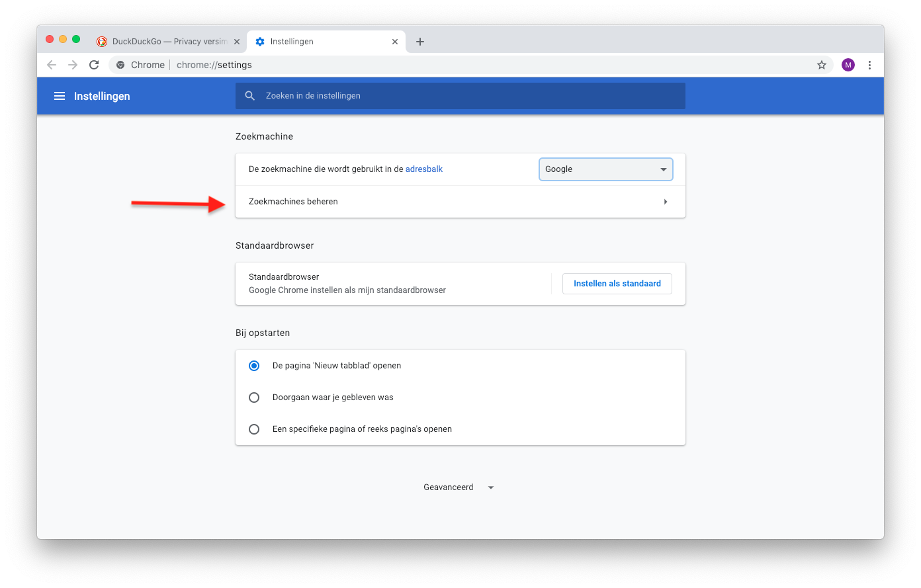Open the hamburger main menu in Instellingen

coord(60,96)
